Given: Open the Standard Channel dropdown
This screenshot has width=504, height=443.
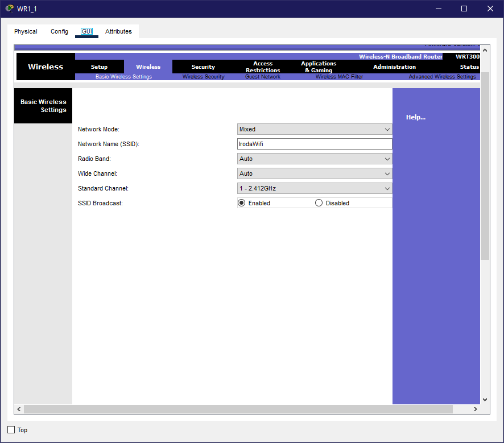Looking at the screenshot, I should 314,188.
